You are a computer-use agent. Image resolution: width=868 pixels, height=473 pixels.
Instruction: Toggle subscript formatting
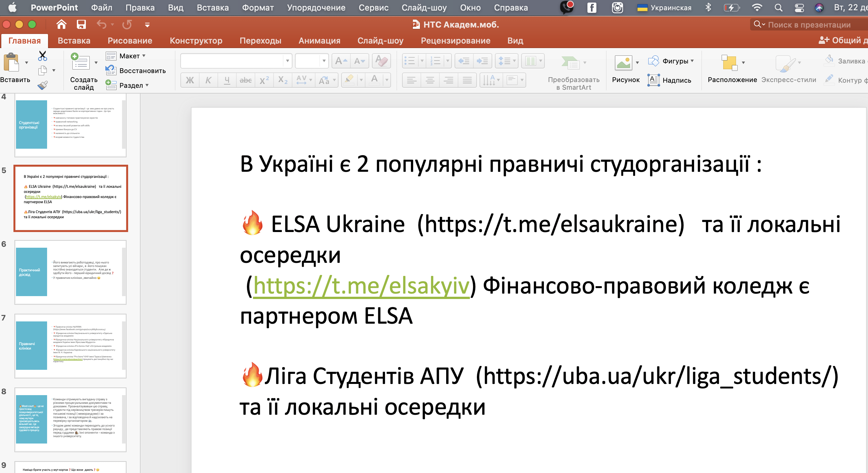pos(283,80)
